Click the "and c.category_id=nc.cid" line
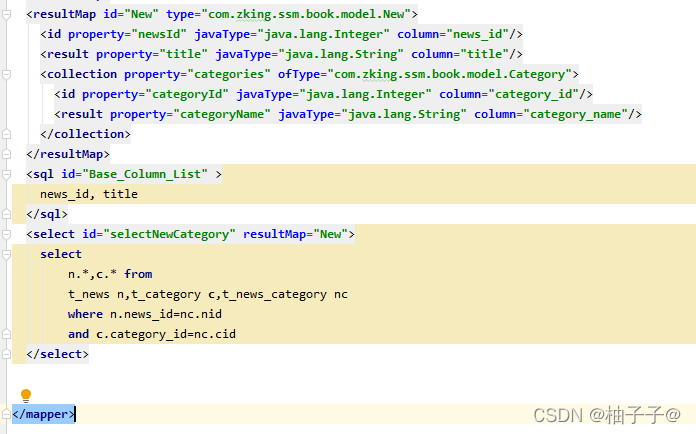Viewport: 696px width, 434px height. coord(152,334)
